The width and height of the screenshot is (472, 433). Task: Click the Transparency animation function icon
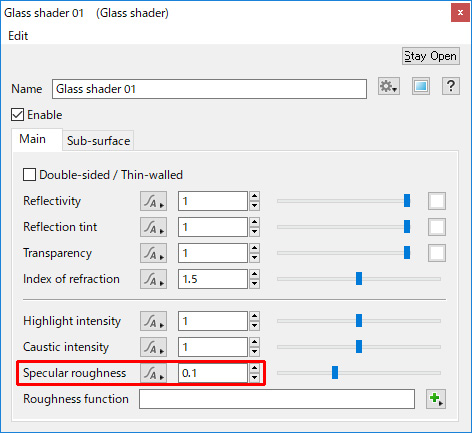154,253
